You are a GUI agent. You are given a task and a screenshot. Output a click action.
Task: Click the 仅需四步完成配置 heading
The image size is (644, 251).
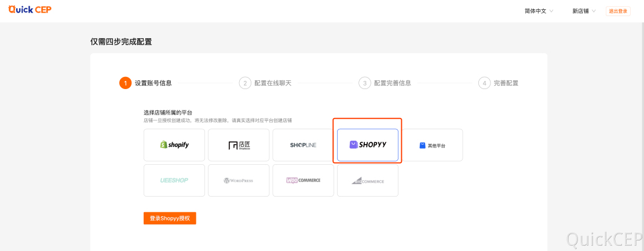click(x=121, y=42)
